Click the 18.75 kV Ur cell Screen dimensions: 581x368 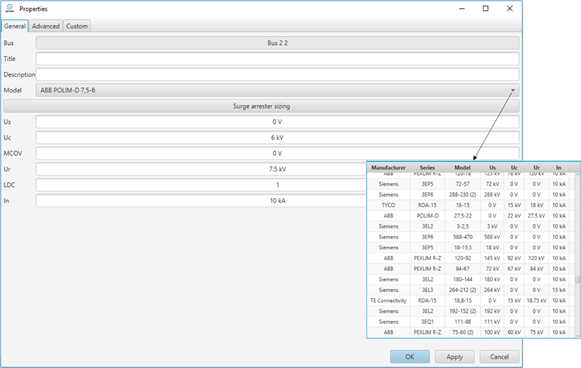pos(536,301)
